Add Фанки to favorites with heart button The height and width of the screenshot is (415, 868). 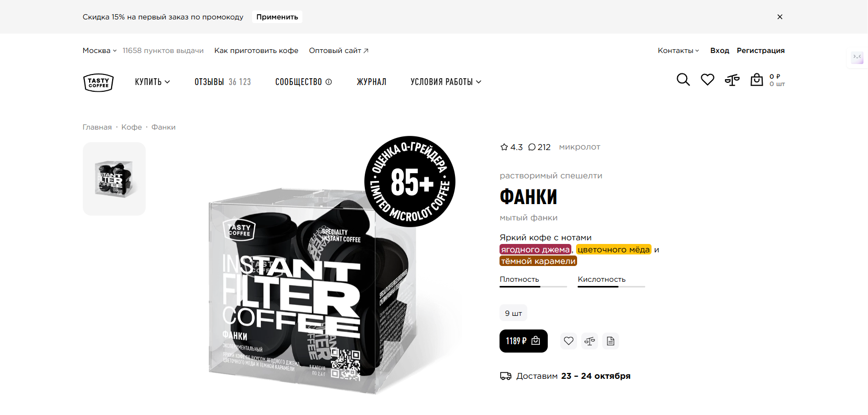[x=569, y=341]
